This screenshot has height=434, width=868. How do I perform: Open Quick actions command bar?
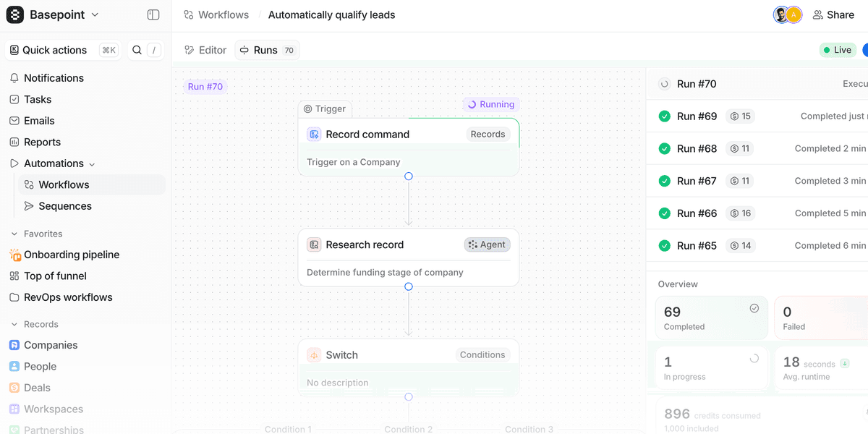point(54,50)
